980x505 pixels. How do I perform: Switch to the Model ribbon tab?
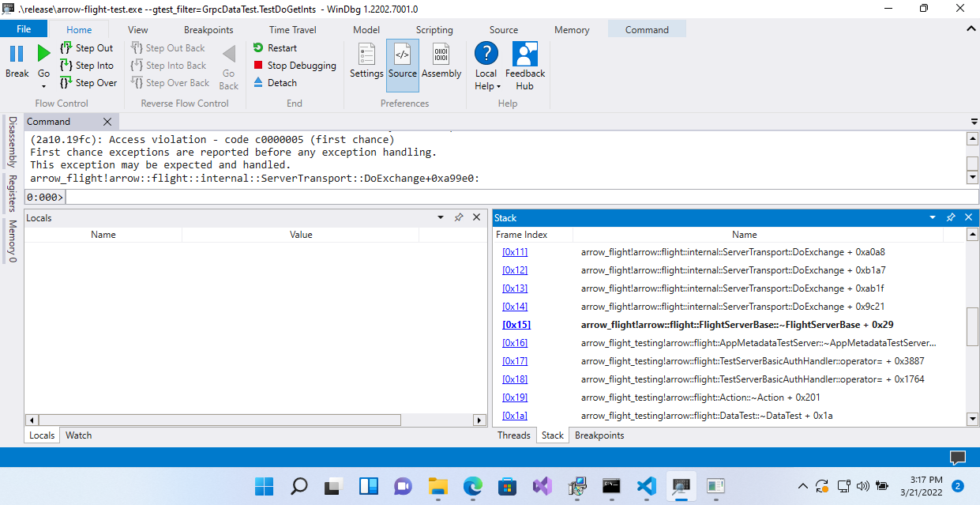tap(366, 30)
